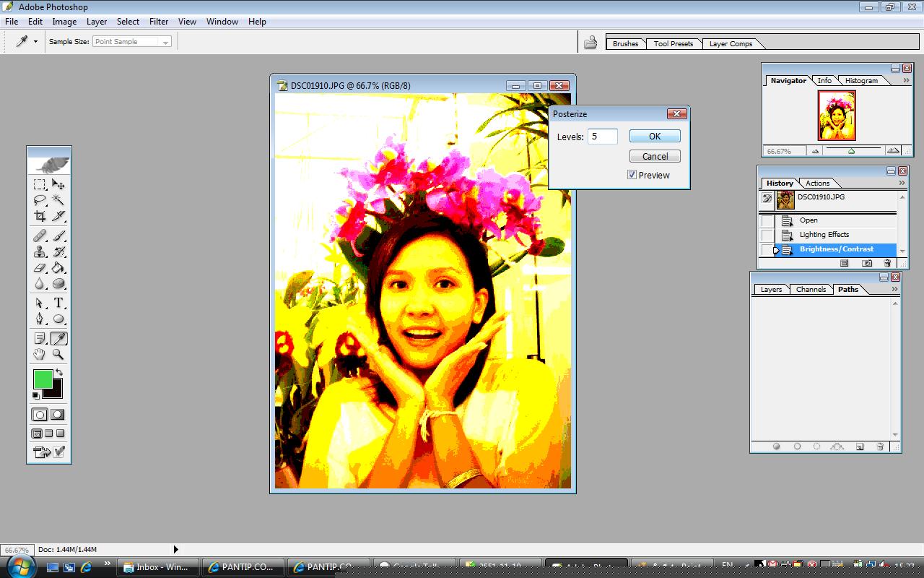
Task: Open status bar info arrow menu
Action: (x=175, y=550)
